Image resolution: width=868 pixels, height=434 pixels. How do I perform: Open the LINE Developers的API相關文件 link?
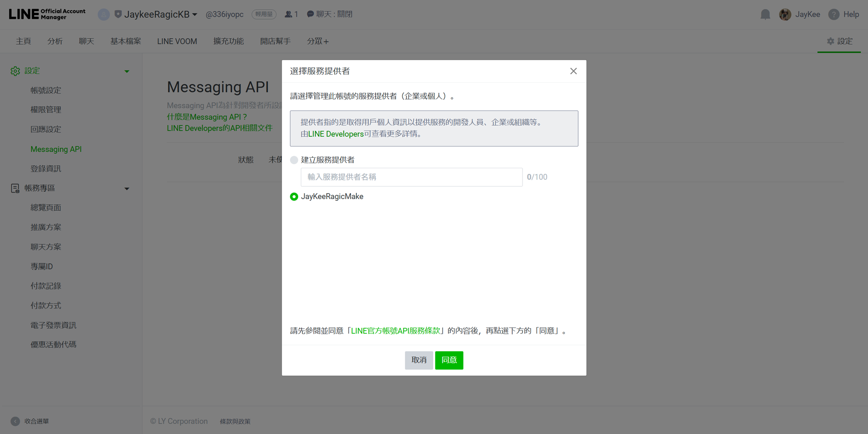[x=220, y=128]
